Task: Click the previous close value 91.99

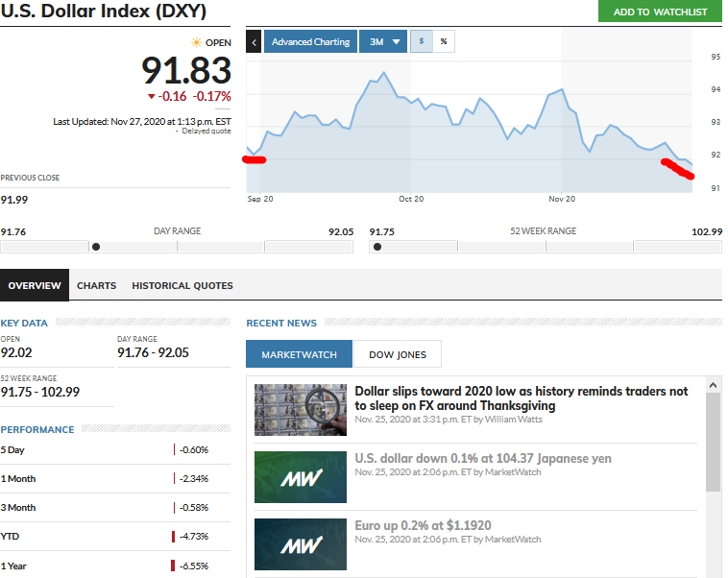Action: tap(14, 200)
